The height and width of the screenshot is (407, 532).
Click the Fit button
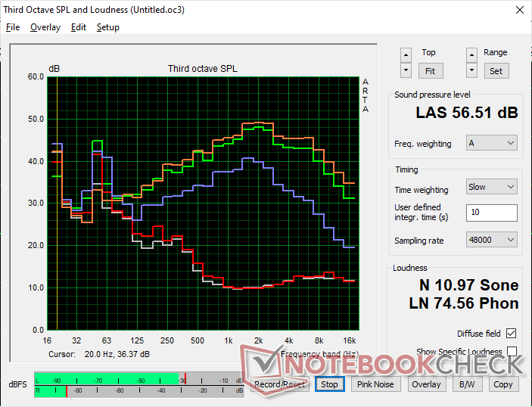(x=429, y=70)
